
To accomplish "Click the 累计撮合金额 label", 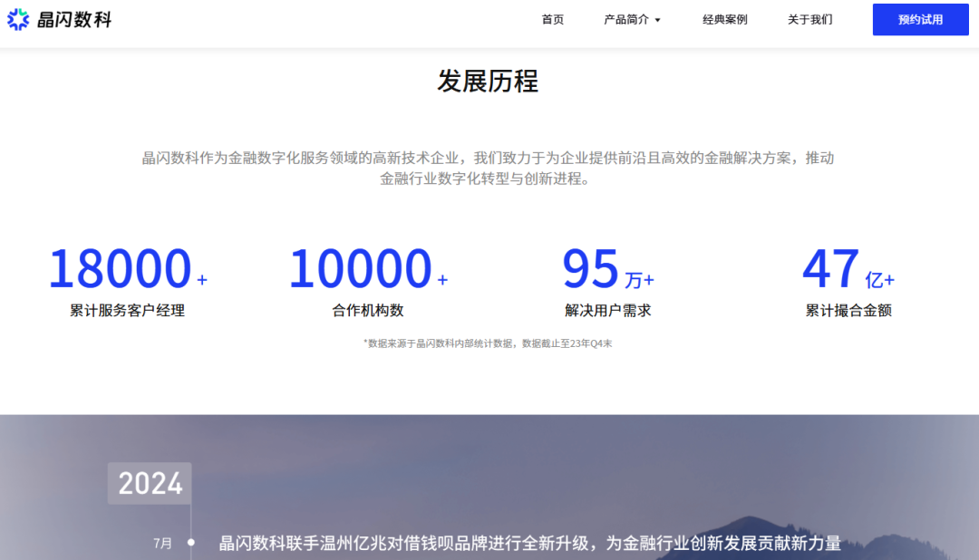I will click(x=848, y=310).
